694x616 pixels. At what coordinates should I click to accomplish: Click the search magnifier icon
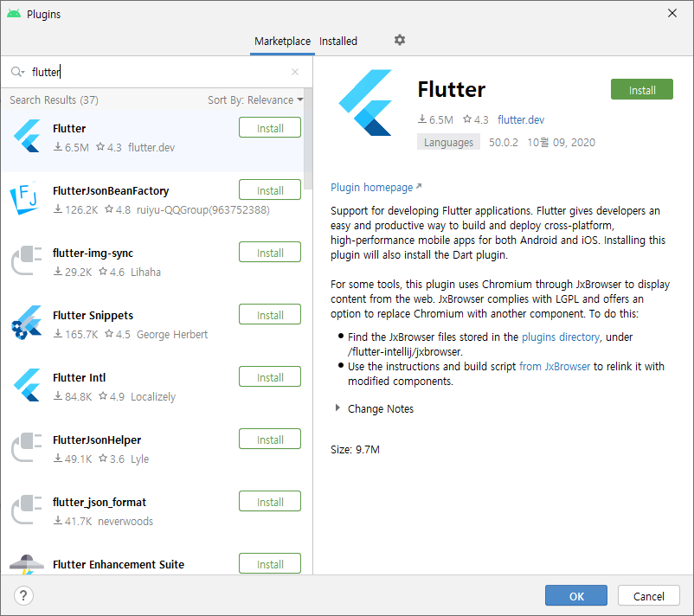17,72
